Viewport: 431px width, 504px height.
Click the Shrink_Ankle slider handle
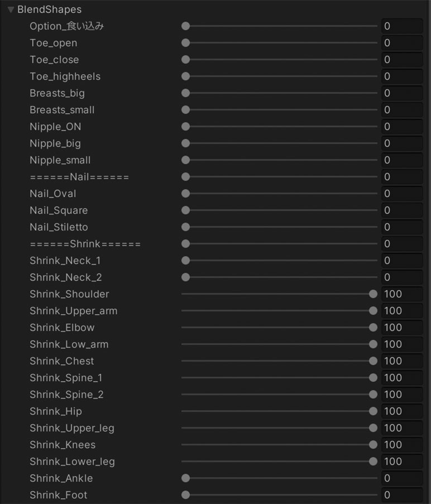[x=186, y=478]
